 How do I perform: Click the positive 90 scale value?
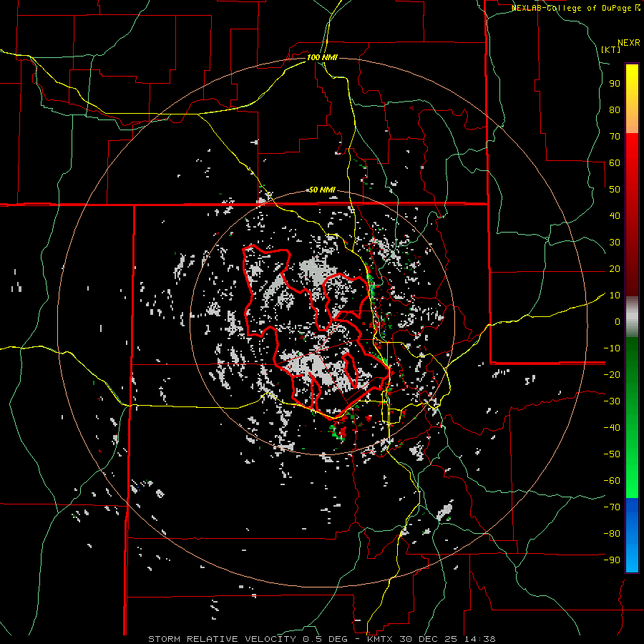point(615,84)
